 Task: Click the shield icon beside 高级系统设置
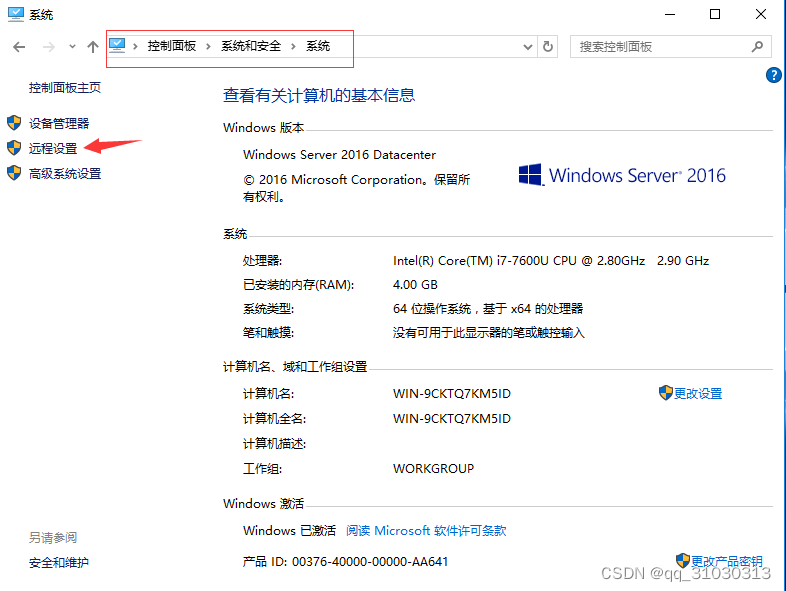tap(14, 173)
